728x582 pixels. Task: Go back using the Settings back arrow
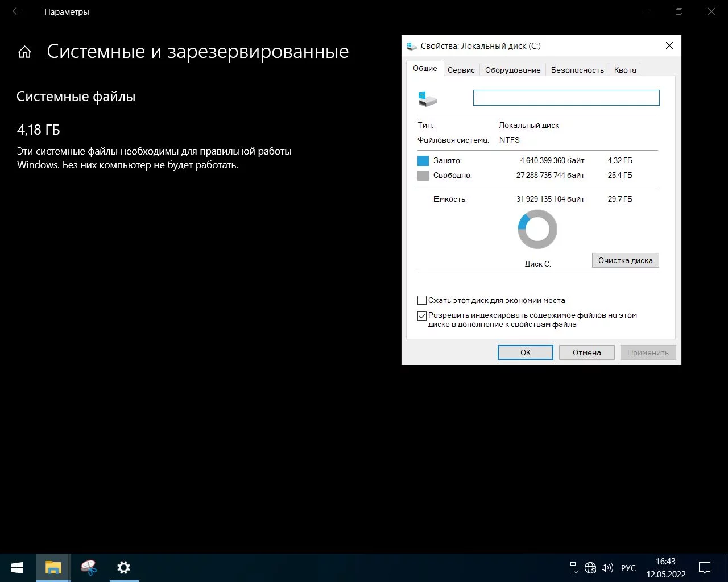click(x=17, y=11)
